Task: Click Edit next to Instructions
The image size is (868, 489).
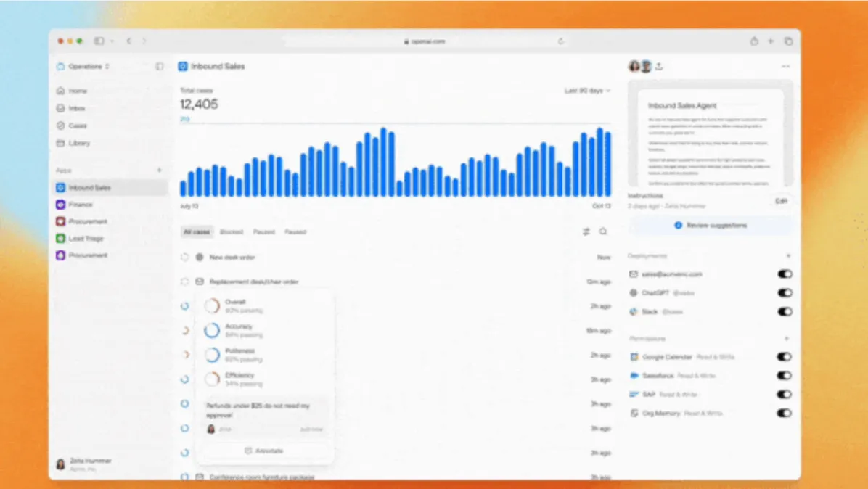Action: click(781, 202)
